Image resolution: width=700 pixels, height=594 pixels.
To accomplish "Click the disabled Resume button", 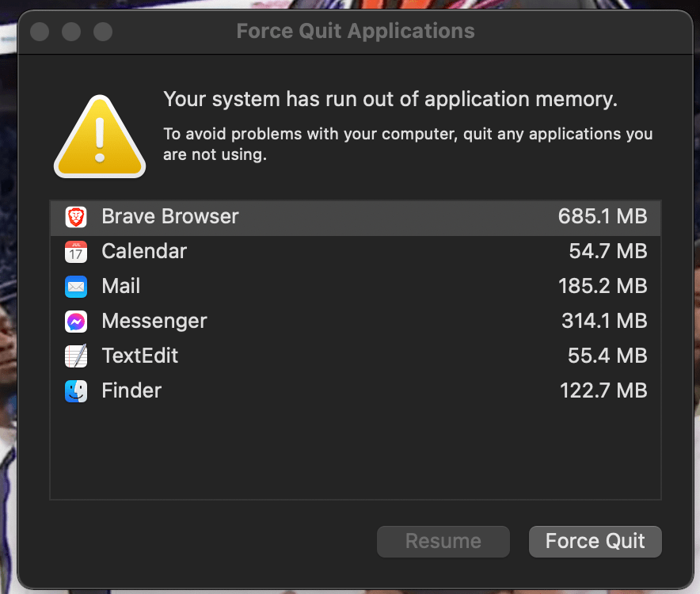I will tap(443, 542).
